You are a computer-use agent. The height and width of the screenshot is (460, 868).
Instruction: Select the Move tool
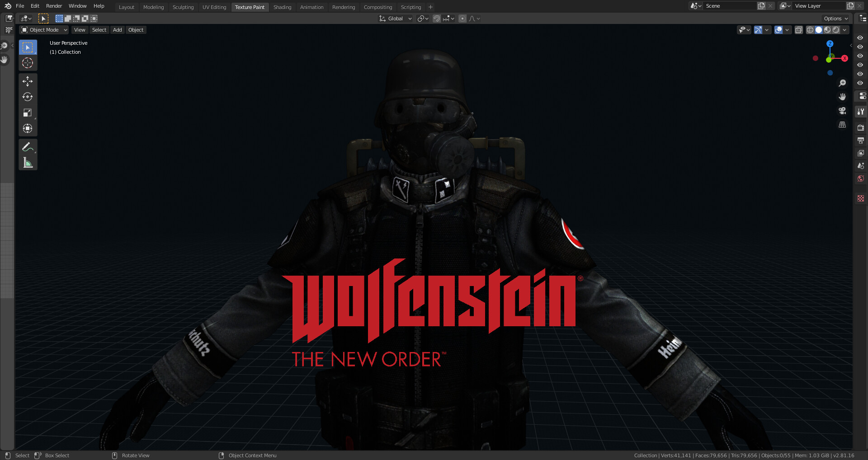[28, 81]
